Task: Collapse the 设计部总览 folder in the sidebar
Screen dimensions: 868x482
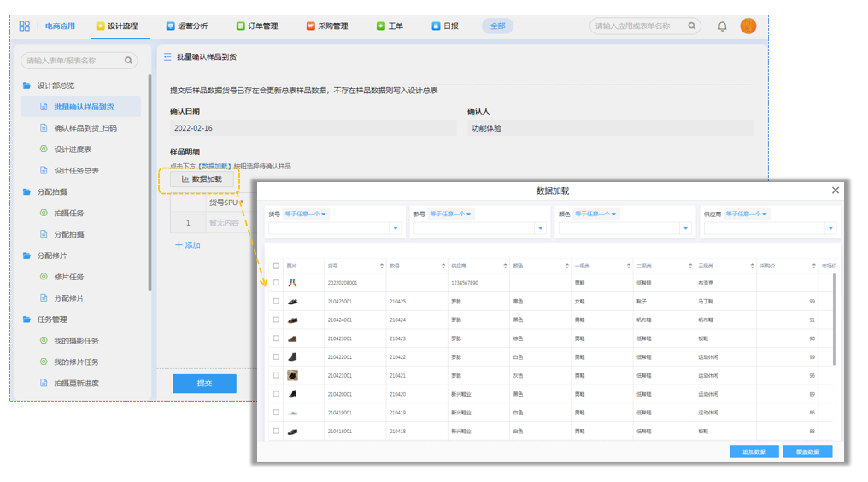Action: coord(27,85)
